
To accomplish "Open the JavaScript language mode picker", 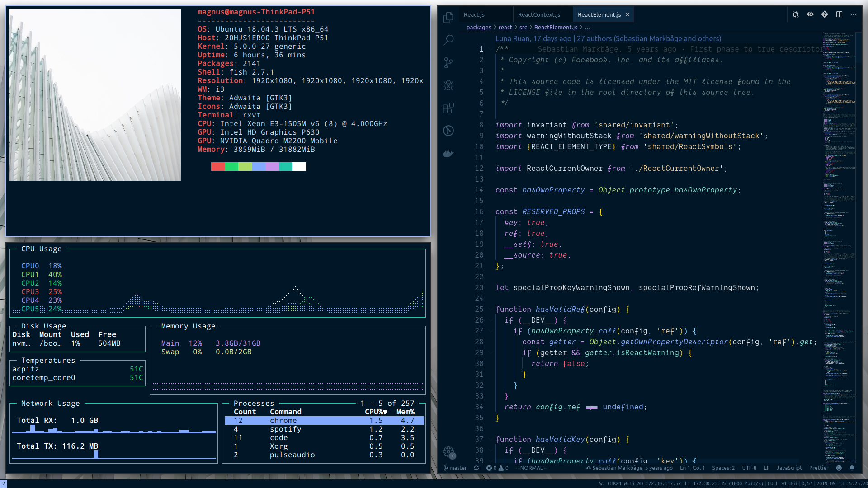I will (x=789, y=468).
